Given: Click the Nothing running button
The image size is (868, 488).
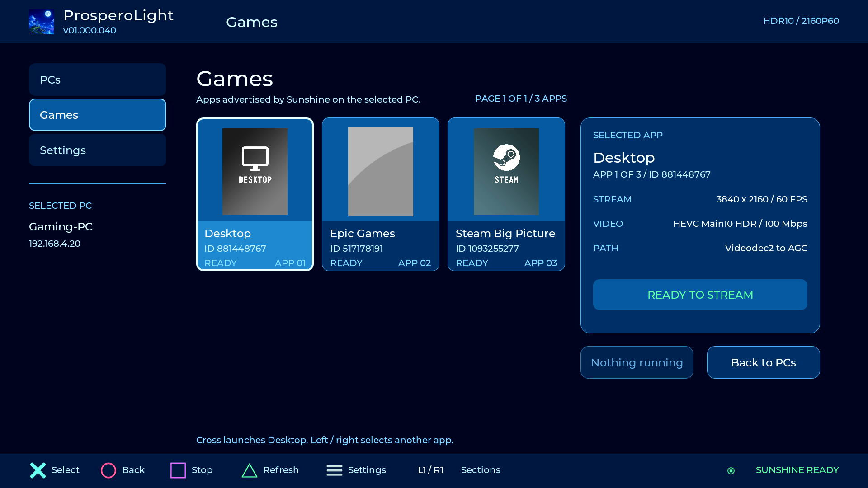Looking at the screenshot, I should coord(637,362).
